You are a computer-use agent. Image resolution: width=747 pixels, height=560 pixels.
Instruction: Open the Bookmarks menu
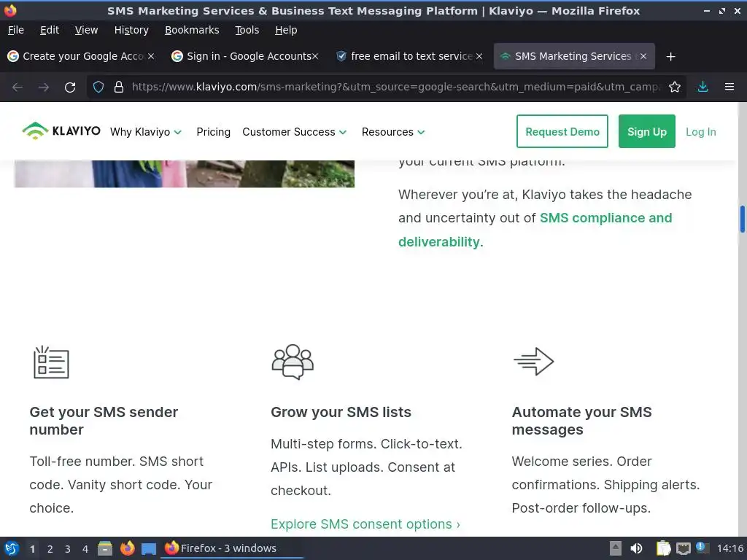192,30
